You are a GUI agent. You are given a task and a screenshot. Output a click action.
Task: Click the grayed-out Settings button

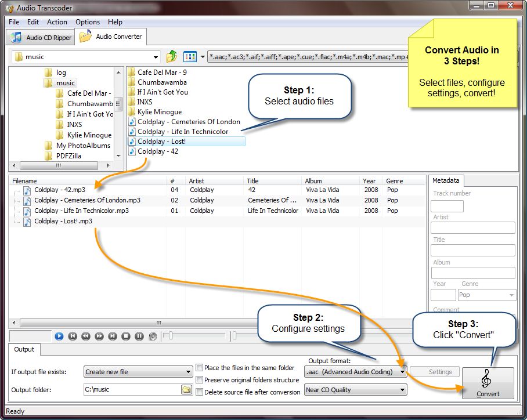pyautogui.click(x=434, y=371)
